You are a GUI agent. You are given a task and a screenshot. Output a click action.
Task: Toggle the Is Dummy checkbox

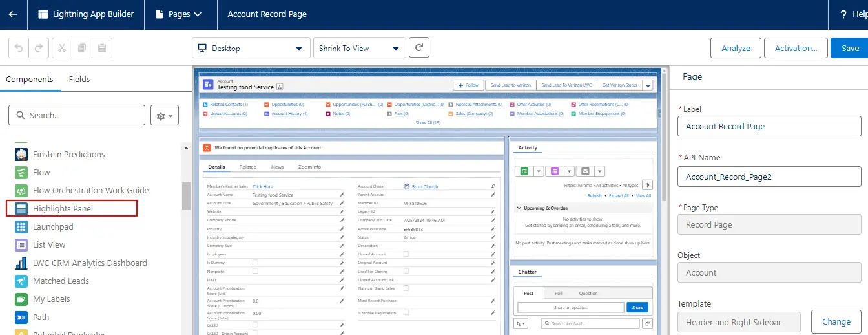coord(255,263)
